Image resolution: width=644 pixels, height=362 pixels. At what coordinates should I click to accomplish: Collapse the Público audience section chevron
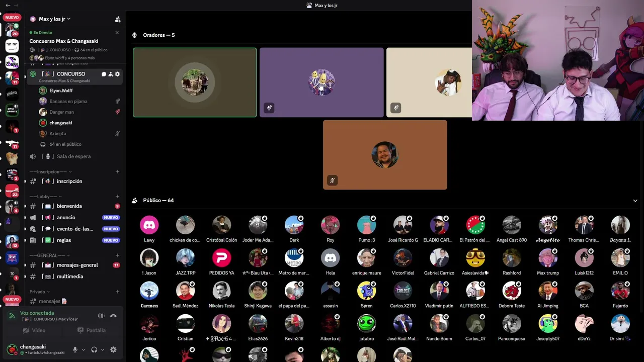pyautogui.click(x=635, y=201)
